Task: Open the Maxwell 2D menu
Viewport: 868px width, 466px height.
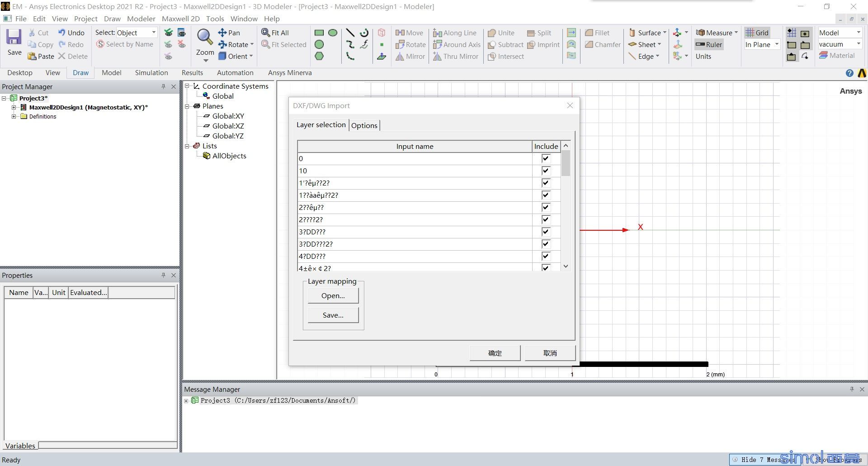Action: click(180, 19)
